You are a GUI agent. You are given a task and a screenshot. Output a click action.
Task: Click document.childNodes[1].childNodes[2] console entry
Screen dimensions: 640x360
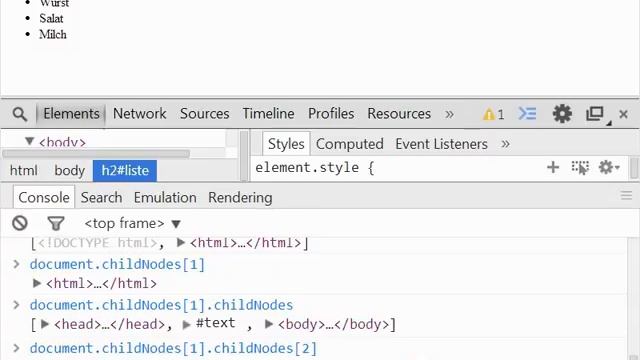[x=173, y=349]
